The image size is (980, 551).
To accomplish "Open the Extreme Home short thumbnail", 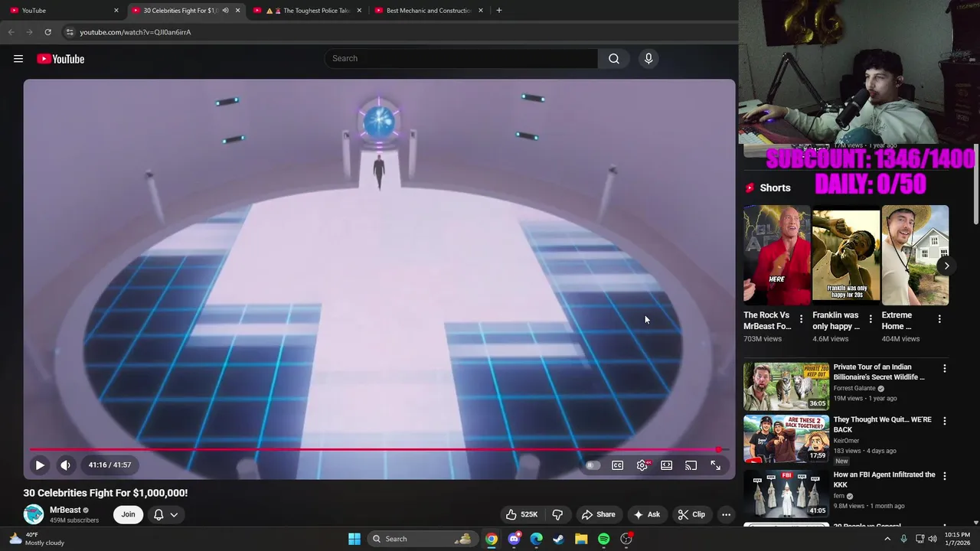I will click(x=915, y=255).
